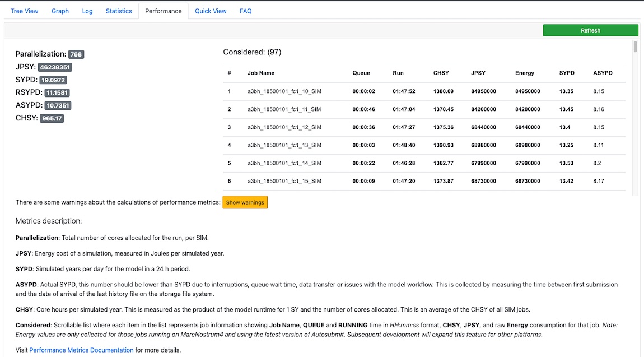Click the considered jobs list scrollbar
Image resolution: width=644 pixels, height=357 pixels.
pyautogui.click(x=635, y=47)
